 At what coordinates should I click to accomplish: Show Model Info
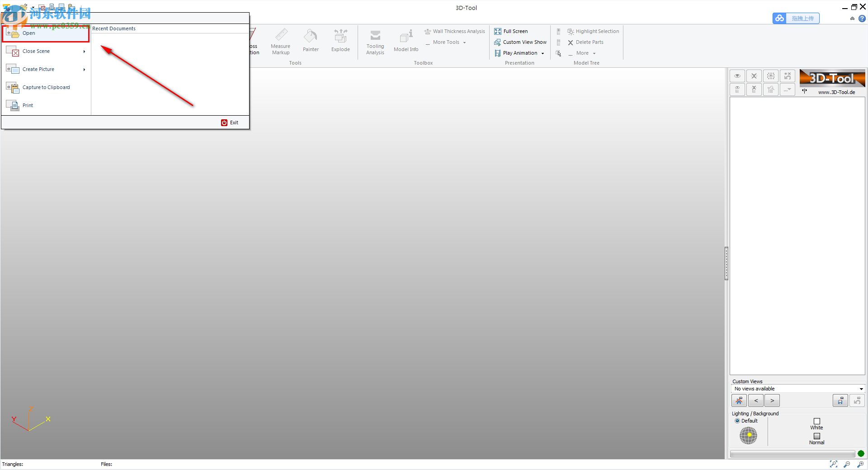pyautogui.click(x=406, y=41)
